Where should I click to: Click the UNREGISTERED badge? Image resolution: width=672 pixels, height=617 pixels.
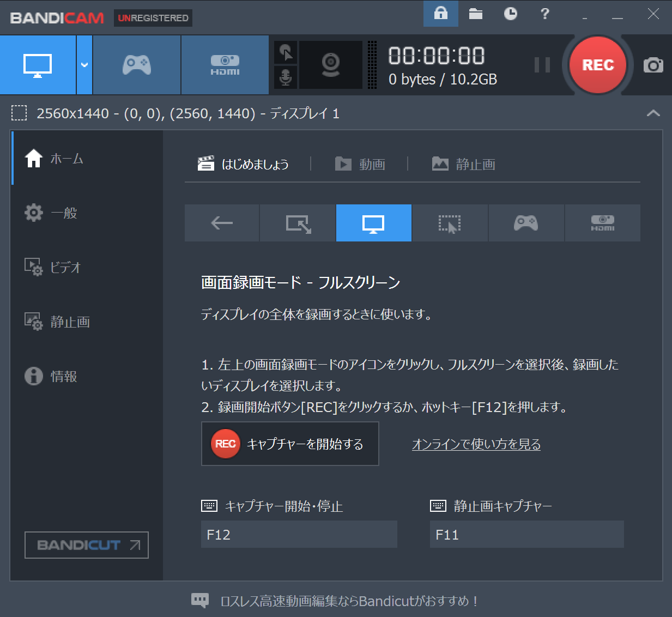tap(153, 18)
